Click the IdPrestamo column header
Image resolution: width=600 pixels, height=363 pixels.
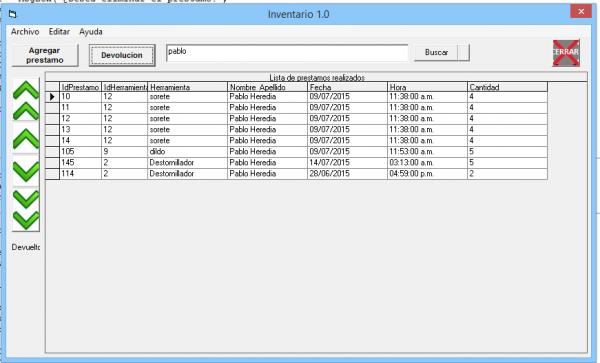(80, 87)
